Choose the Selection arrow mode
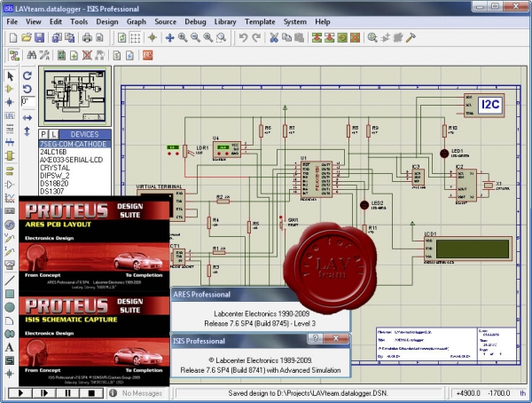 pos(10,76)
